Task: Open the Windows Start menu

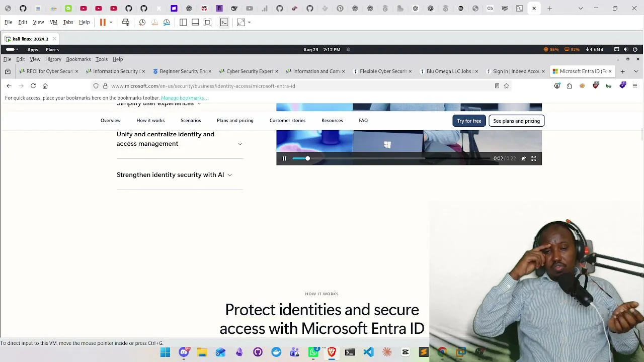Action: (165, 352)
